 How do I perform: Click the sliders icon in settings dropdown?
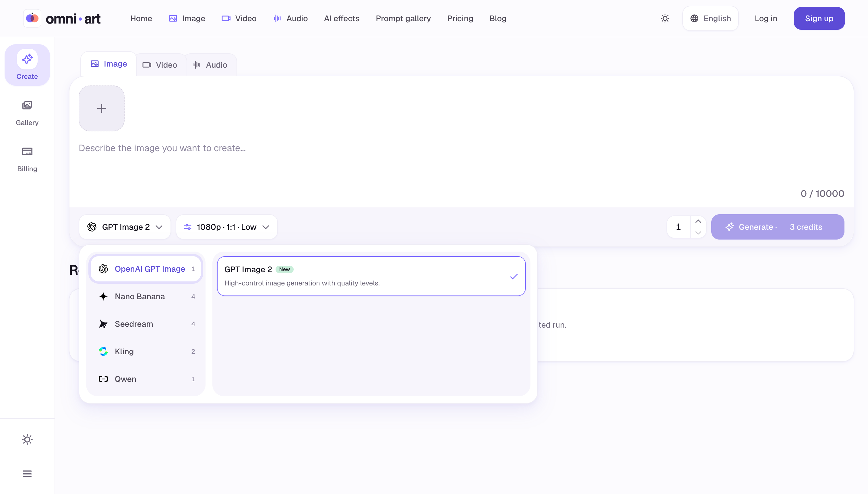pyautogui.click(x=188, y=227)
